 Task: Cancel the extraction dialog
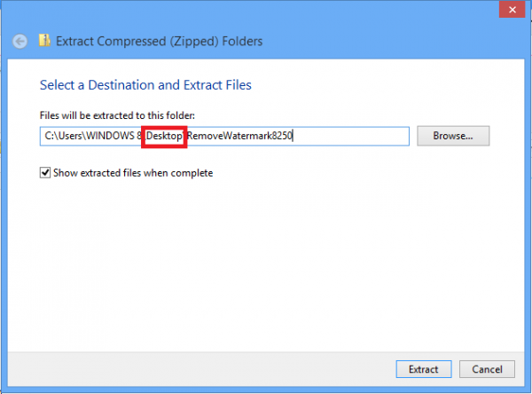[x=487, y=368]
